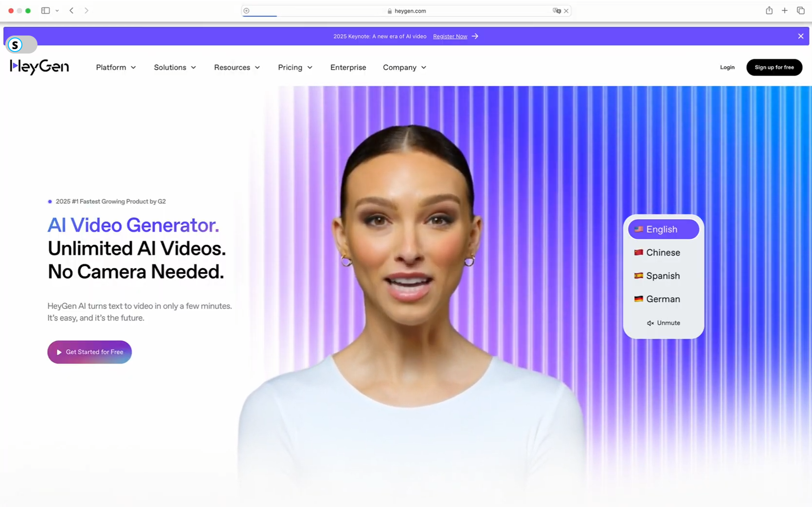The width and height of the screenshot is (812, 507).
Task: Expand the Resources menu
Action: [x=237, y=67]
